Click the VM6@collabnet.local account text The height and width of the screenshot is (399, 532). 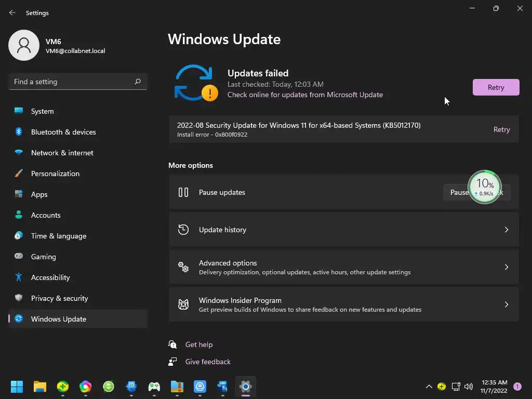[75, 51]
